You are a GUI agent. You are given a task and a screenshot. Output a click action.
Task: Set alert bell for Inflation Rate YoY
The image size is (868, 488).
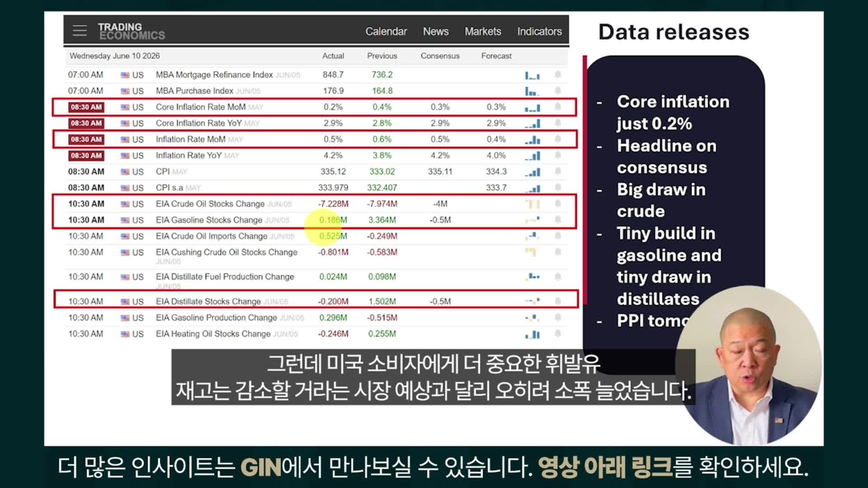pyautogui.click(x=558, y=155)
